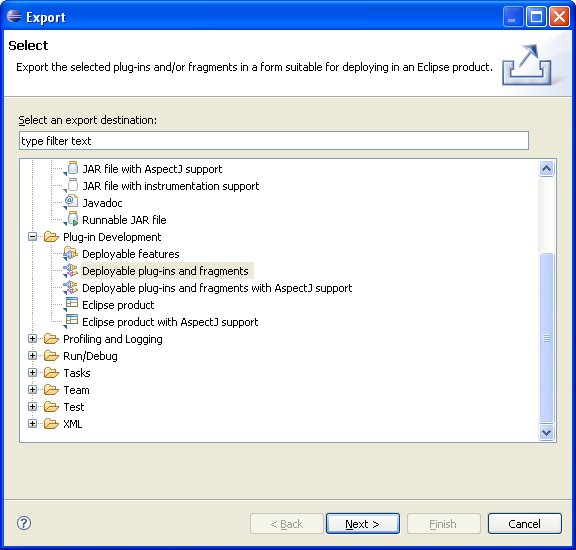Select the Test label
The width and height of the screenshot is (576, 550).
click(74, 407)
